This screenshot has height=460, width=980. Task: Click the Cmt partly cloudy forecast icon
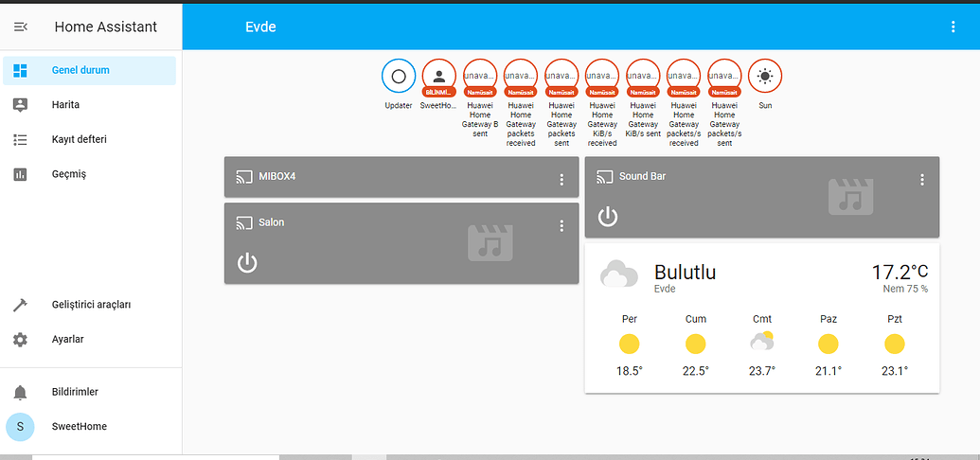762,342
